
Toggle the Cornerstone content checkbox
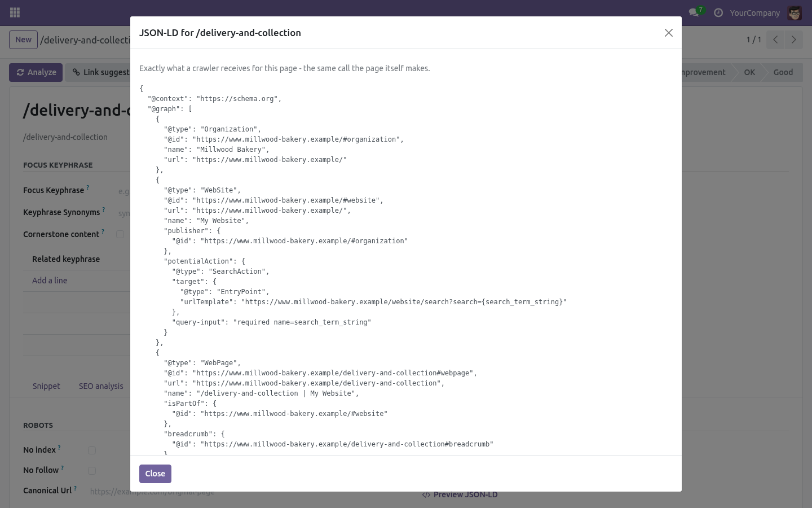click(120, 234)
